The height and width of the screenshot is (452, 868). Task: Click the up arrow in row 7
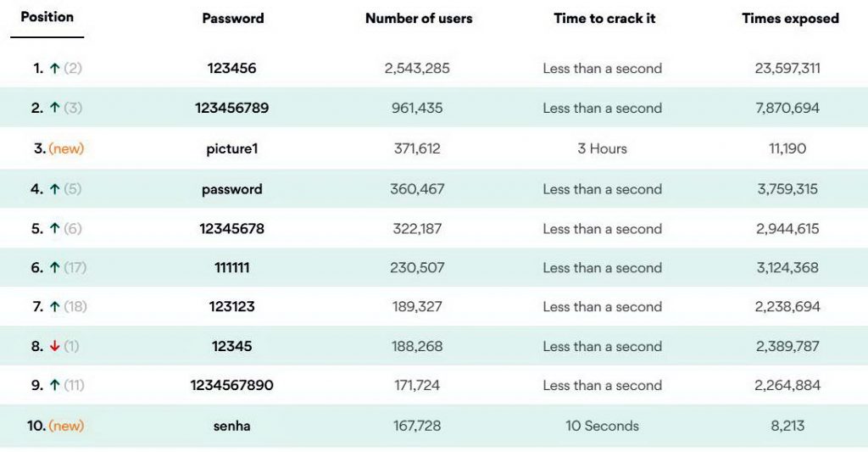coord(54,306)
